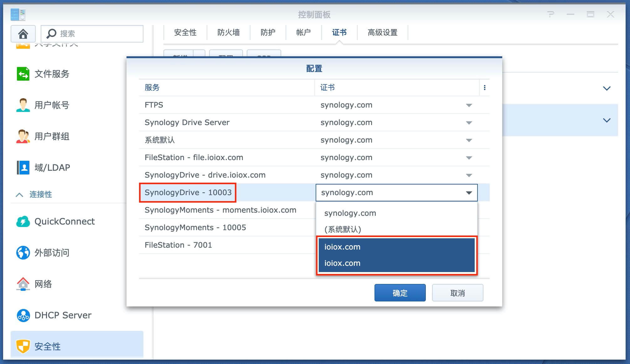Open File Services via its green icon
The width and height of the screenshot is (630, 364).
click(23, 74)
